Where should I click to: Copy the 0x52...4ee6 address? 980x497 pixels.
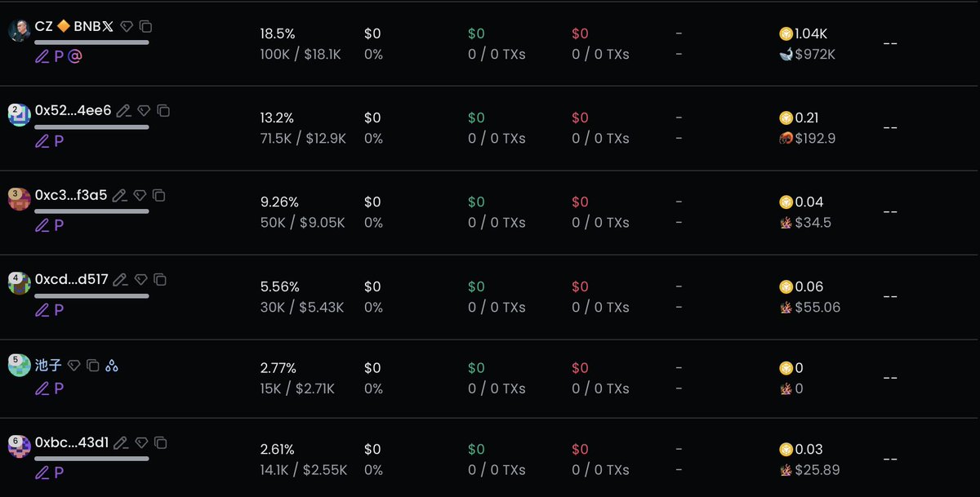(x=163, y=111)
